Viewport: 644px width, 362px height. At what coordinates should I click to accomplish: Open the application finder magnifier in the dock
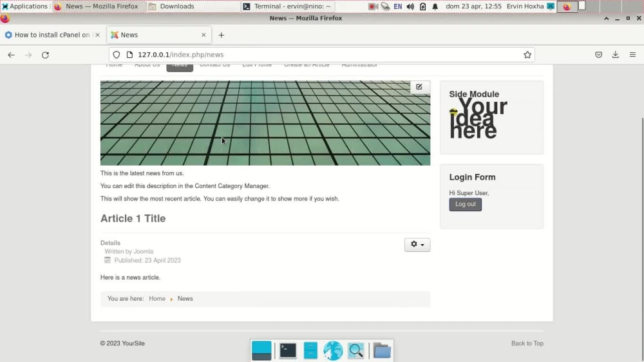click(x=355, y=350)
